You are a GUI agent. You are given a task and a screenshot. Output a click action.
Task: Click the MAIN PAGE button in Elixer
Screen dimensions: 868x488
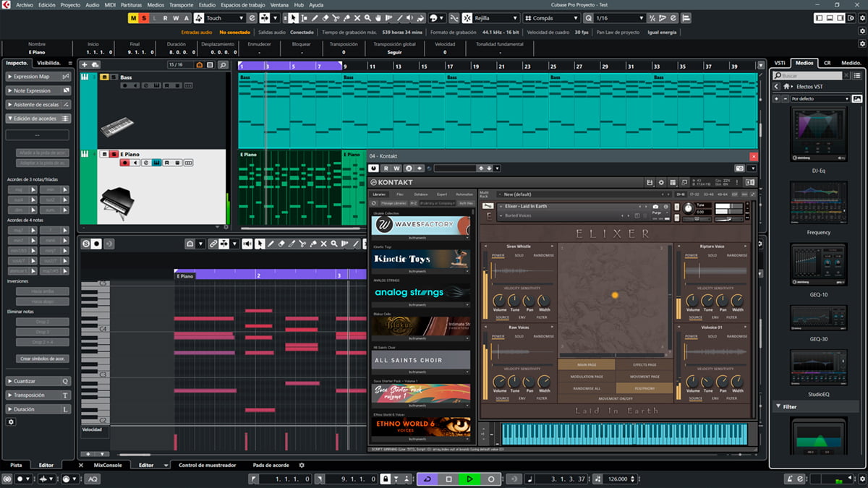pos(586,365)
